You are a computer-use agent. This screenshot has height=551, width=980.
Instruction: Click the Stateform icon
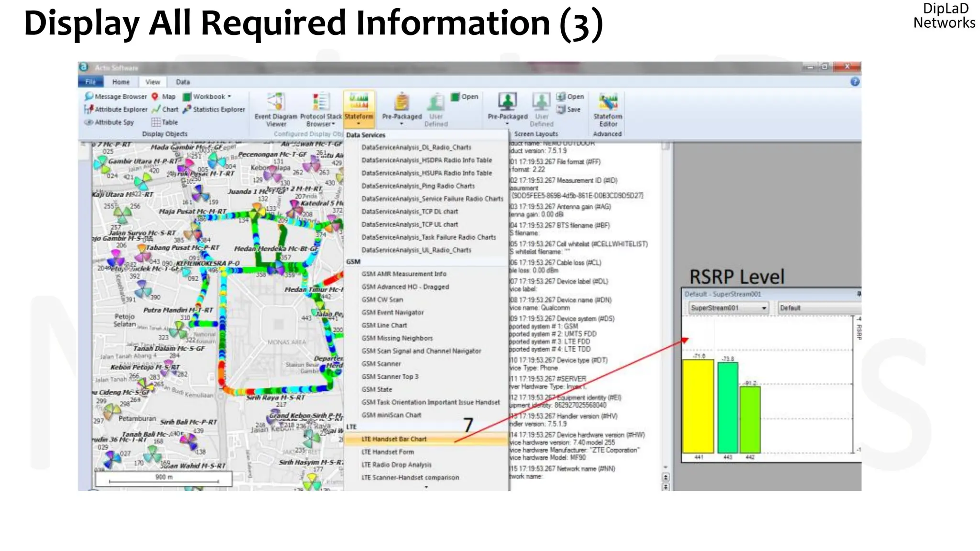359,101
